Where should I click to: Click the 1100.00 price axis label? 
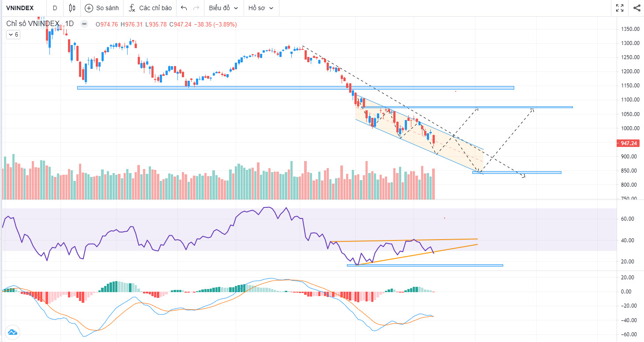630,100
